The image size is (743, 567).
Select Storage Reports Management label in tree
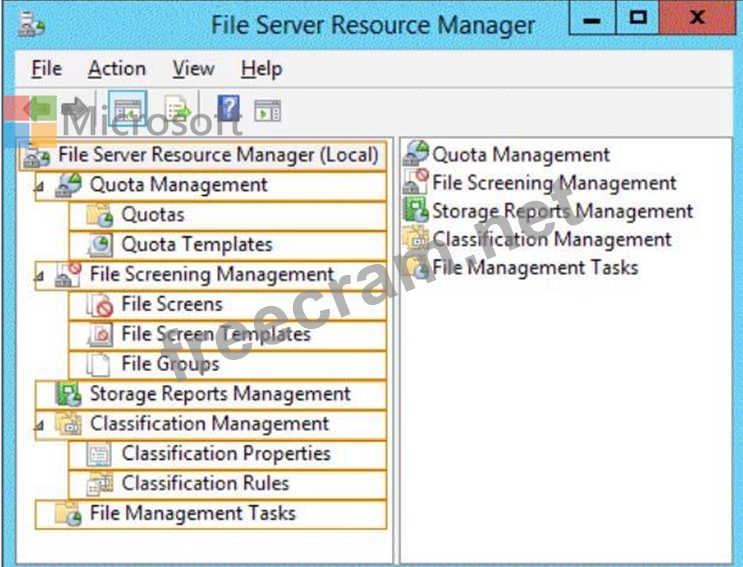pos(220,394)
